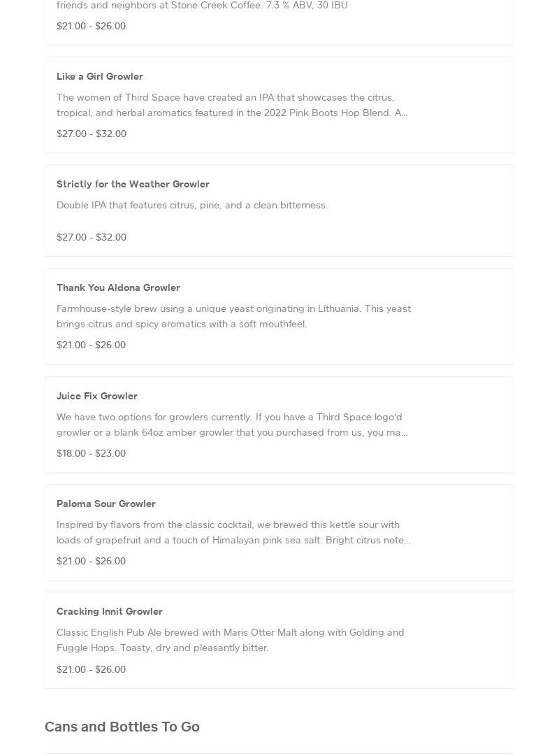This screenshot has width=559, height=756.
Task: Click the Double IPA description text
Action: [x=192, y=205]
